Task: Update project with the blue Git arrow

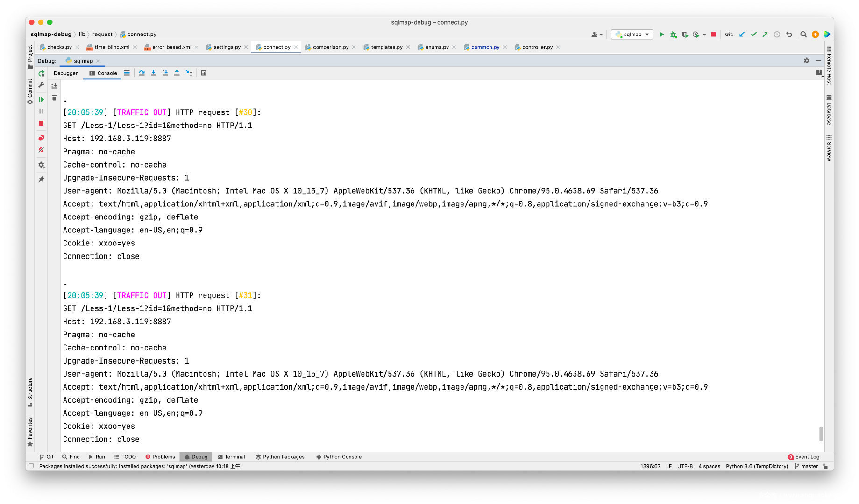Action: click(742, 35)
